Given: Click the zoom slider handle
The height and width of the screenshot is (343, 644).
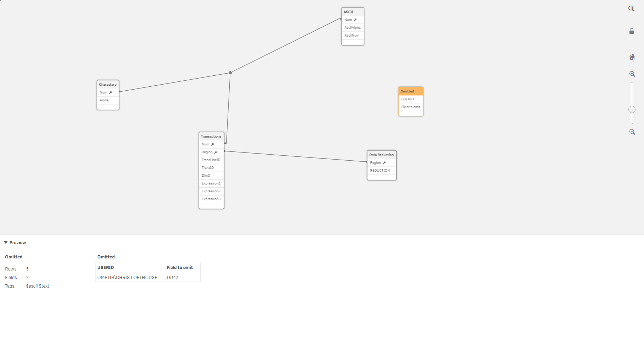Looking at the screenshot, I should (x=632, y=109).
